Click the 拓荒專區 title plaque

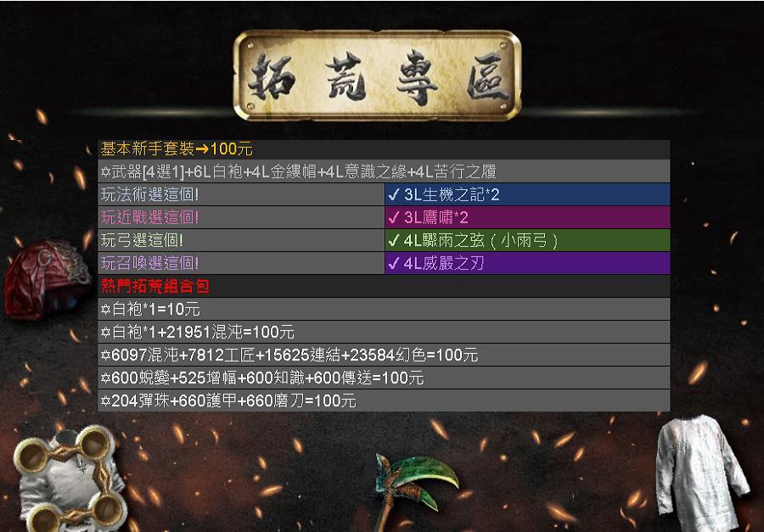377,76
